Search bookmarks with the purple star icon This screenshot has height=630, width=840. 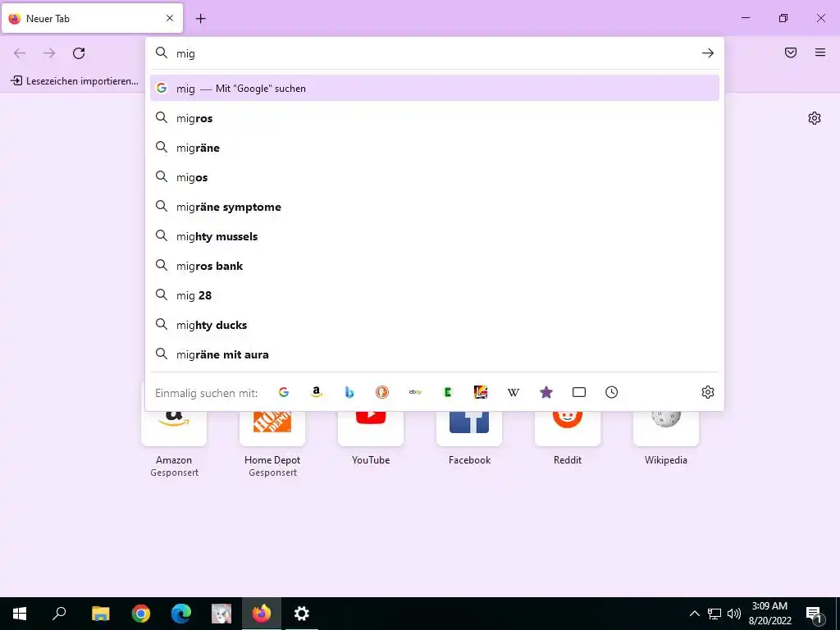(x=546, y=392)
